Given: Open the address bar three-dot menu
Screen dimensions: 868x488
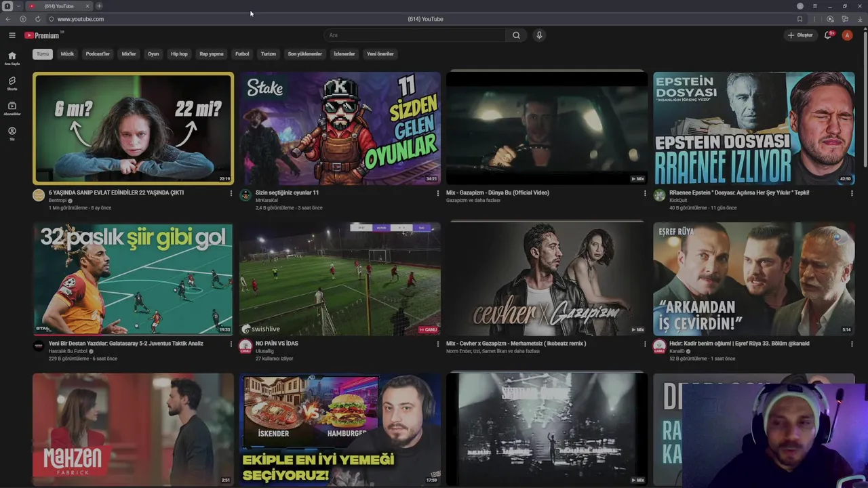Looking at the screenshot, I should pyautogui.click(x=814, y=19).
